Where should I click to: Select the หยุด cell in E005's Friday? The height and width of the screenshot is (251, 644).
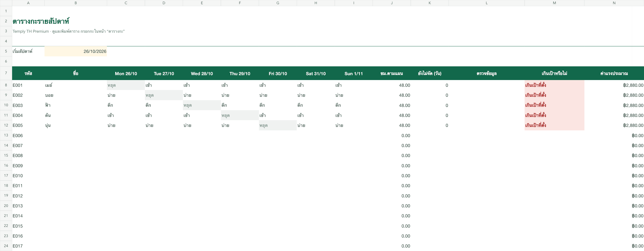278,125
